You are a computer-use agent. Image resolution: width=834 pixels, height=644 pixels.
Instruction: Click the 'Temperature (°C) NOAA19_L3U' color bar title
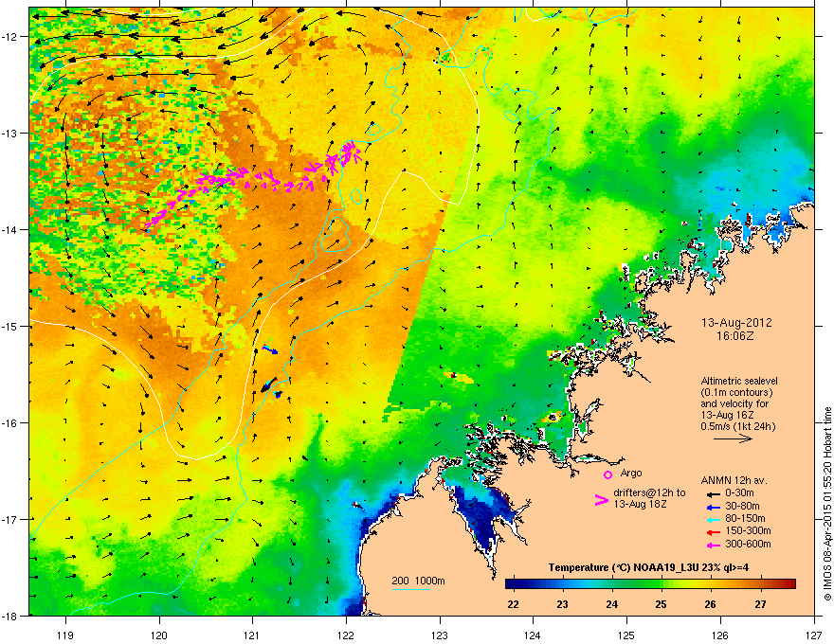624,568
